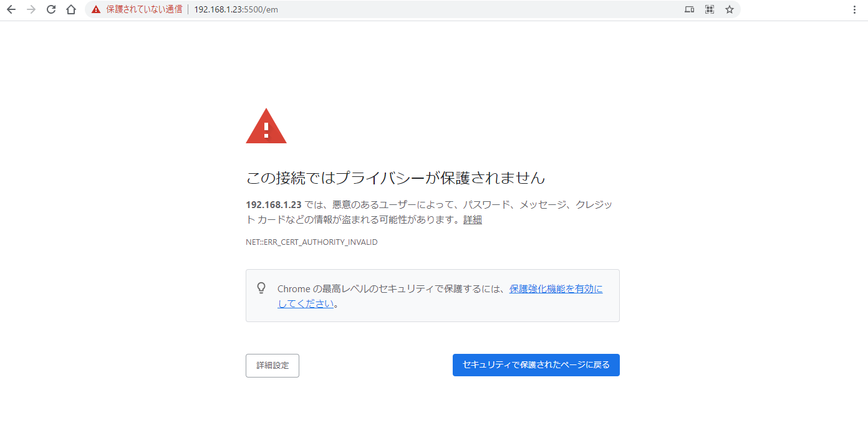Reload the current page
This screenshot has height=423, width=868.
tap(51, 9)
